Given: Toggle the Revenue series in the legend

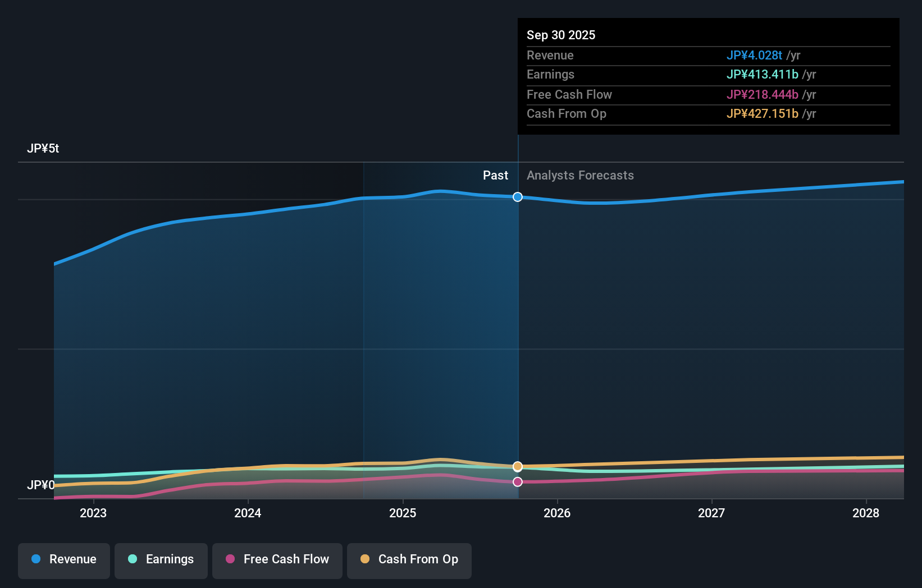Looking at the screenshot, I should click(63, 561).
